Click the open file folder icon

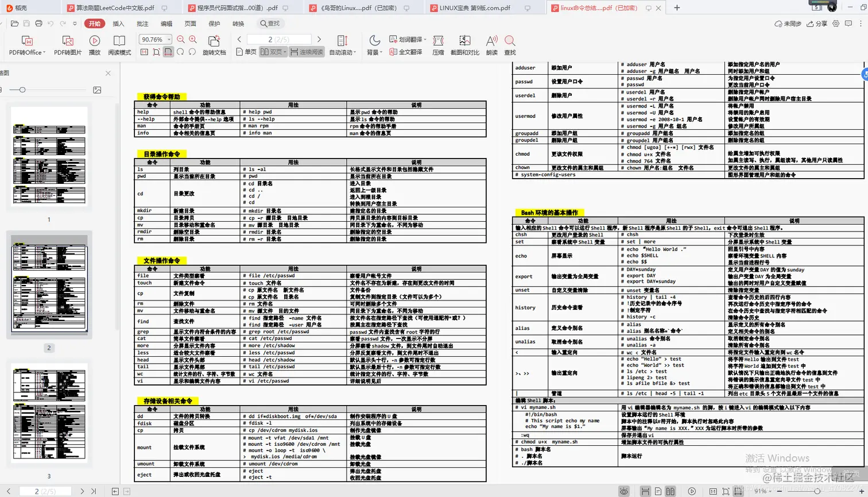[x=15, y=24]
